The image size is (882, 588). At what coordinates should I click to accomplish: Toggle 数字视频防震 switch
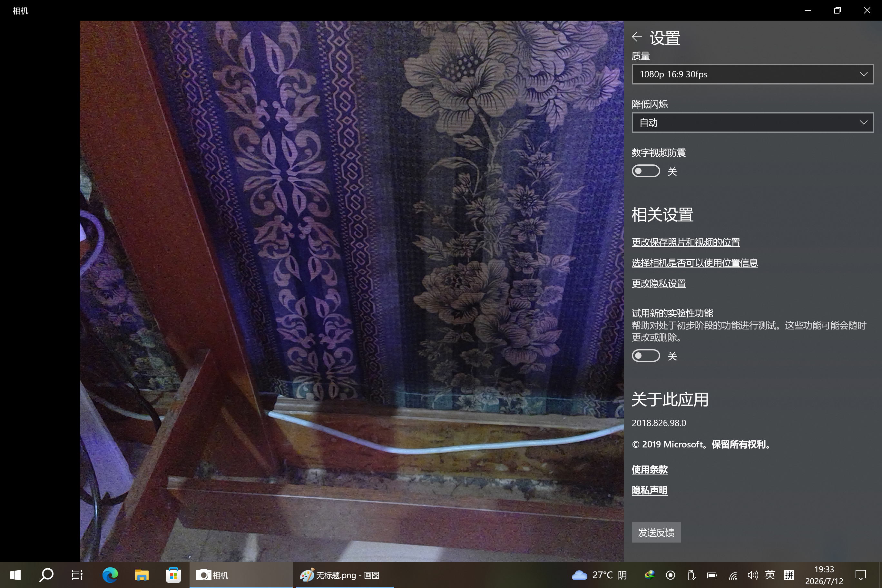coord(646,171)
